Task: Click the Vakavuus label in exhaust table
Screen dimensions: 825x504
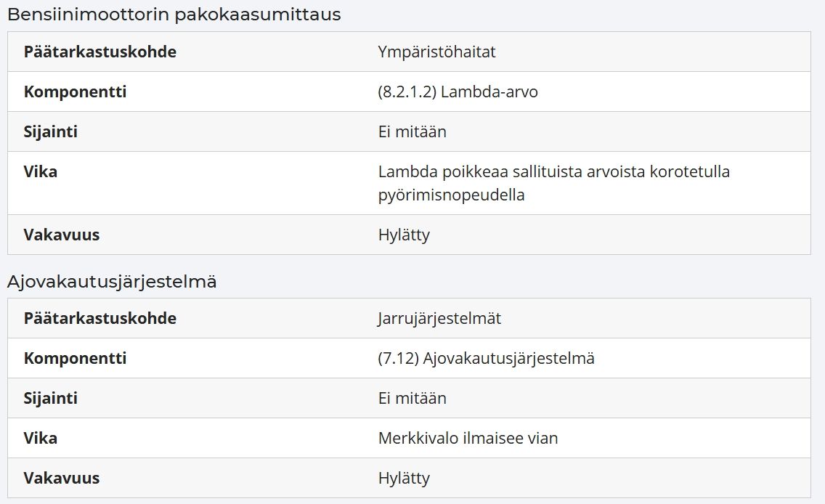Action: (62, 235)
